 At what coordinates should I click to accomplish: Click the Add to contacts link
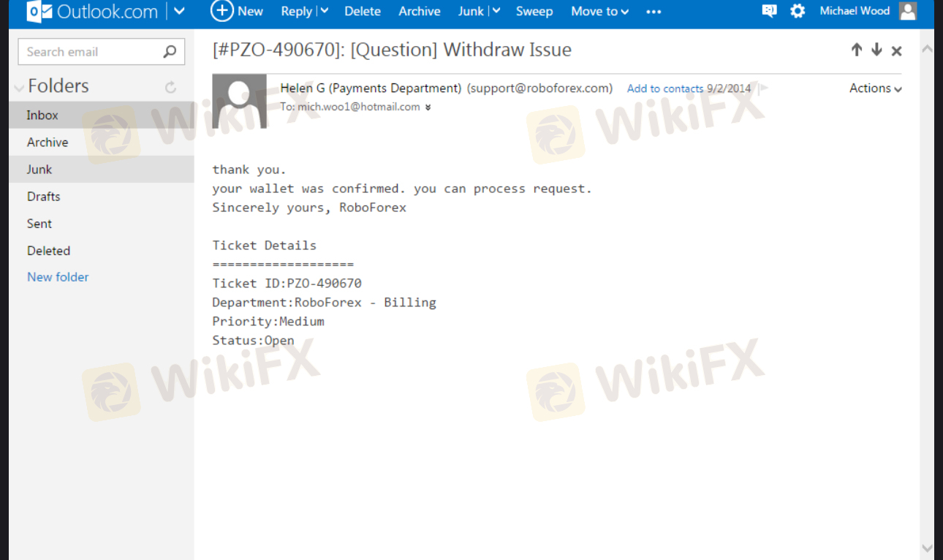point(665,88)
